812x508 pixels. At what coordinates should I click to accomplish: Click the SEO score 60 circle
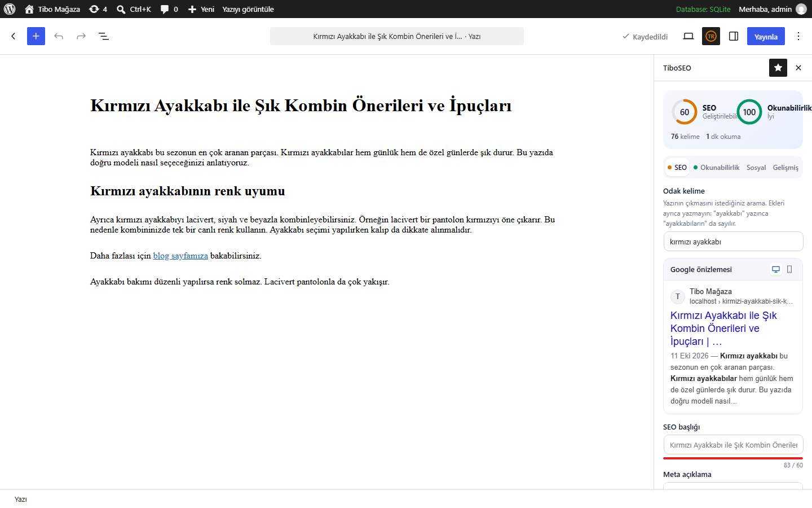coord(685,112)
